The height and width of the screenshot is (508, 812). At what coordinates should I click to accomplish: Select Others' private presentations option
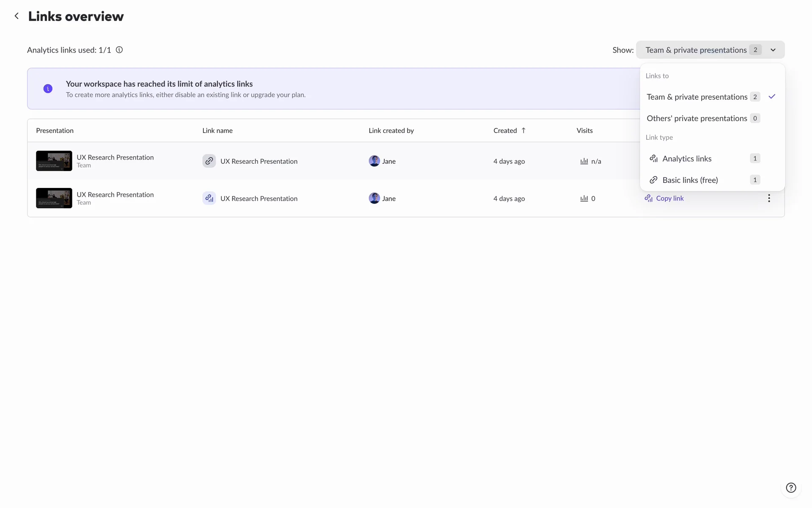697,118
